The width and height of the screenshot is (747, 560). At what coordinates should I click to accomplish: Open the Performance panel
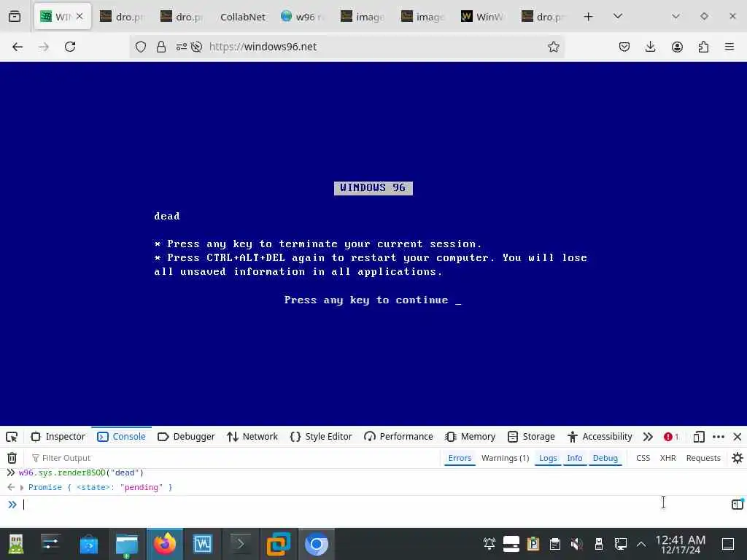[398, 437]
